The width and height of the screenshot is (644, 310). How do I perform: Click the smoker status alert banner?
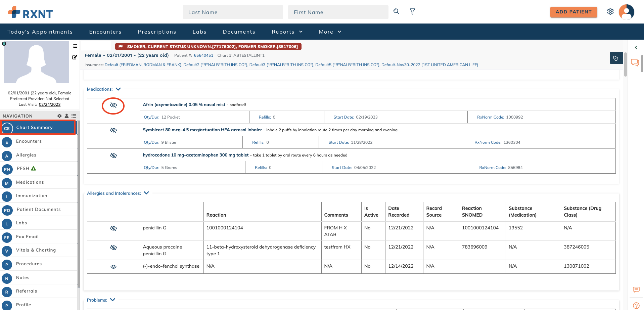[208, 47]
